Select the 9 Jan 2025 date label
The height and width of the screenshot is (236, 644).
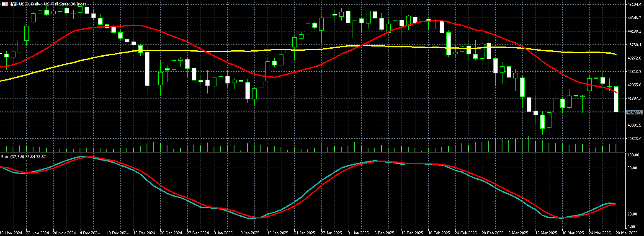pos(250,232)
